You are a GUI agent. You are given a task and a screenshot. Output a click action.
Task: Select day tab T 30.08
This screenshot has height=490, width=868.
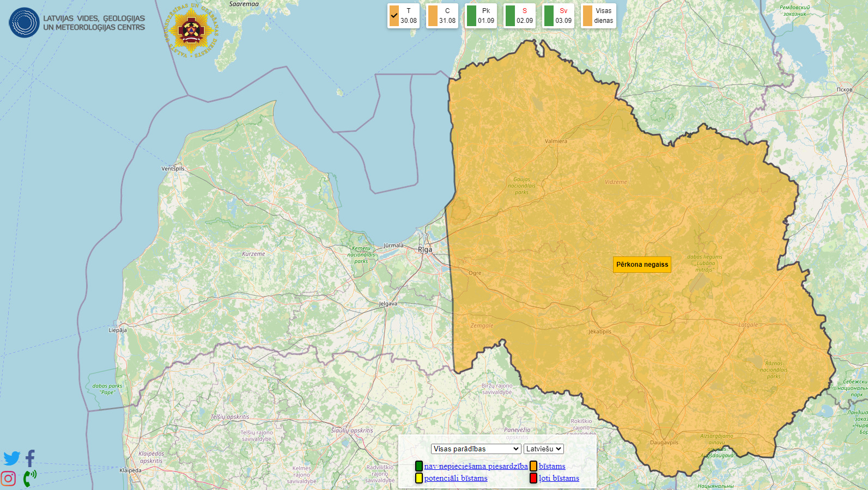coord(404,16)
